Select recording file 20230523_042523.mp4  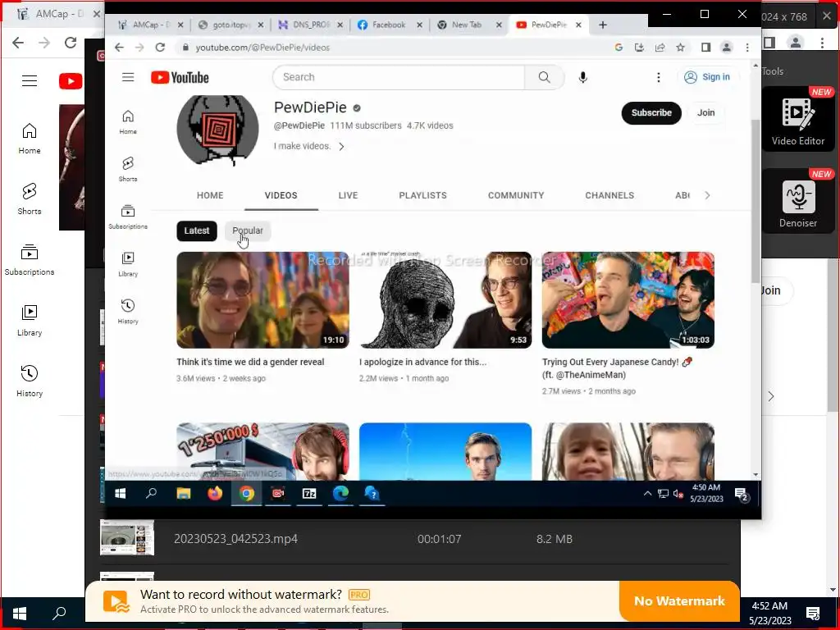(x=413, y=539)
